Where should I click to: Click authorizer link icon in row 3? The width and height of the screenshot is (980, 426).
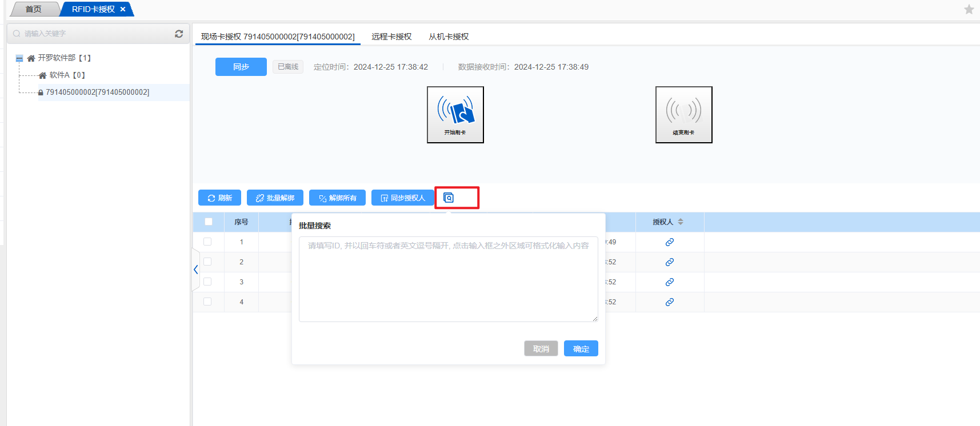coord(669,282)
